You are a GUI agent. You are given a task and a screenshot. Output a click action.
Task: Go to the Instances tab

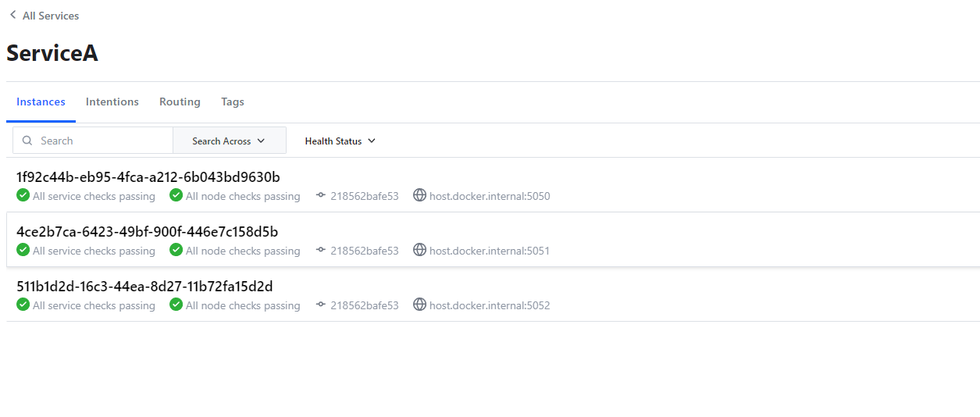(x=41, y=102)
